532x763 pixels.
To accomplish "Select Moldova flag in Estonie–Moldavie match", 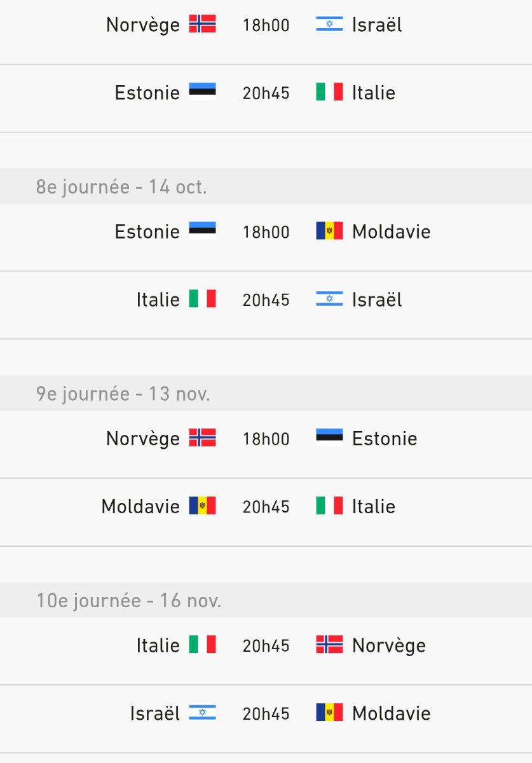I will click(x=329, y=231).
